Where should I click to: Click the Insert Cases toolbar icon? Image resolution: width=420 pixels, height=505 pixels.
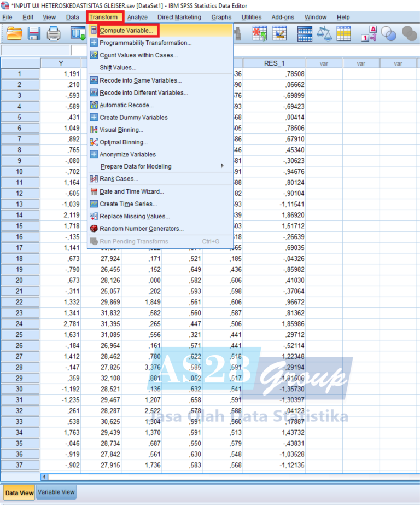260,34
